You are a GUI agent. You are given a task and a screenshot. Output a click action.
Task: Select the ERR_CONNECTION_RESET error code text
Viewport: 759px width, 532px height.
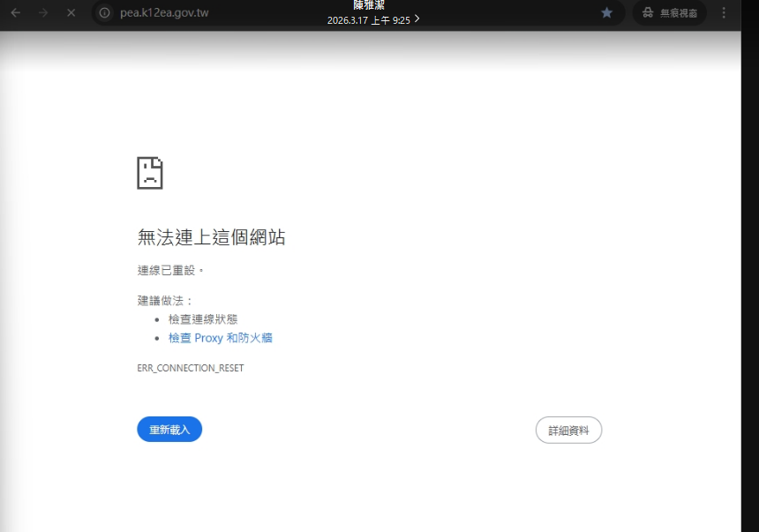(x=191, y=368)
